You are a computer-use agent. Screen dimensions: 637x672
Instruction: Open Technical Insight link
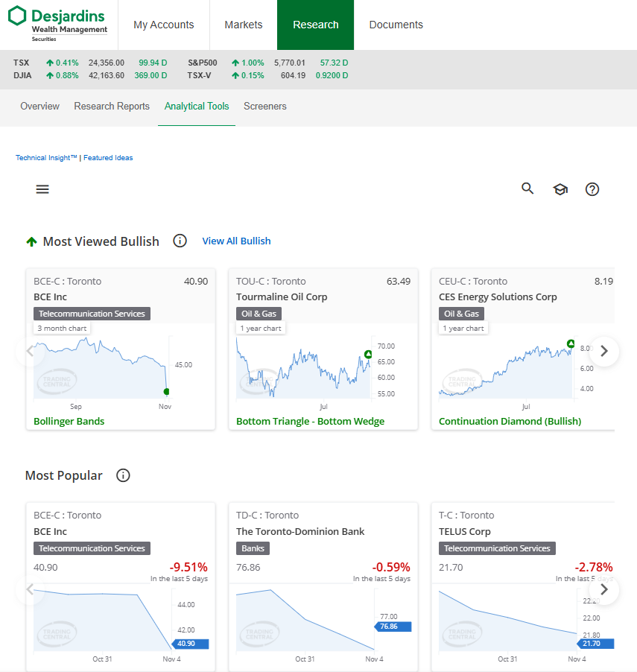pyautogui.click(x=46, y=158)
